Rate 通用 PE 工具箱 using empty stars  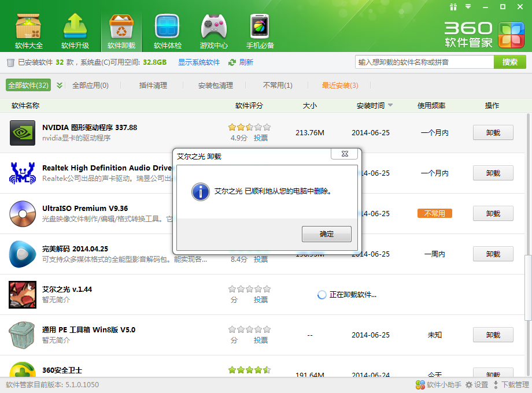pos(249,329)
